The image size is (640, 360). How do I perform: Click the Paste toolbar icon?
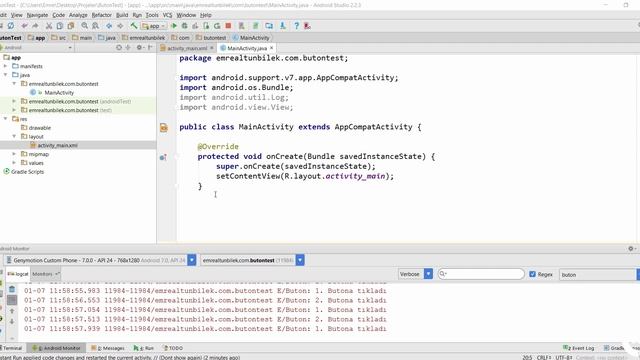(71, 26)
